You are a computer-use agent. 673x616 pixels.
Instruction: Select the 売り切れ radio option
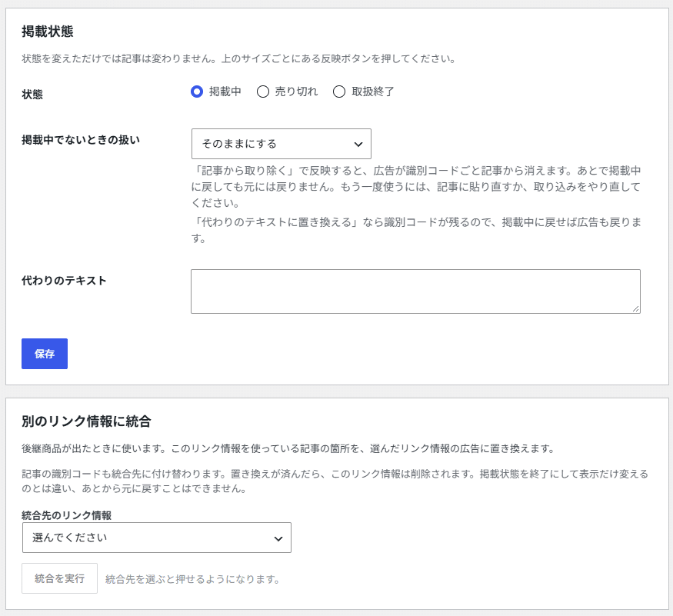pos(263,92)
